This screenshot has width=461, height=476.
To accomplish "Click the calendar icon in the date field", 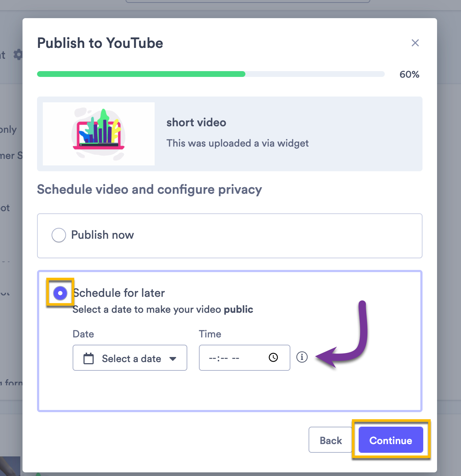I will pos(89,358).
